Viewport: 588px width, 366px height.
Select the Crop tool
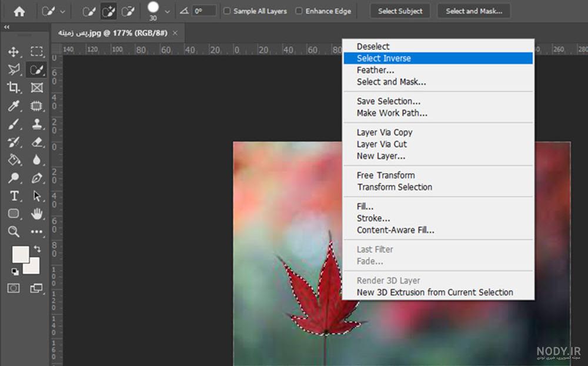click(x=14, y=88)
